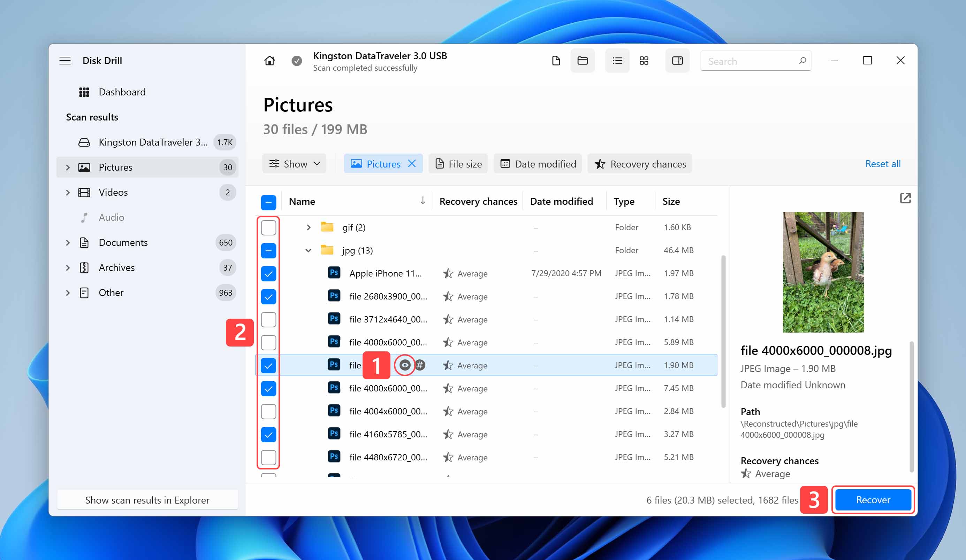Viewport: 966px width, 560px height.
Task: Click the Recover button to restore files
Action: click(873, 499)
